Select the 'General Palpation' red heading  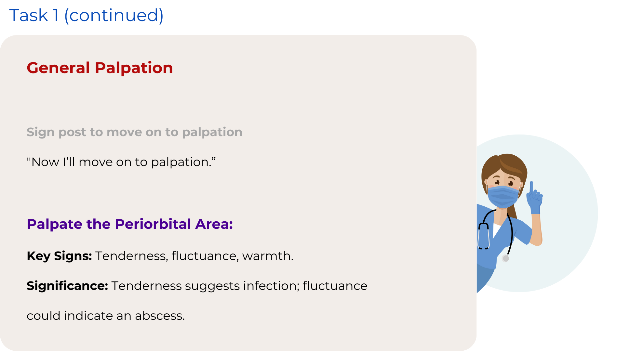tap(100, 68)
